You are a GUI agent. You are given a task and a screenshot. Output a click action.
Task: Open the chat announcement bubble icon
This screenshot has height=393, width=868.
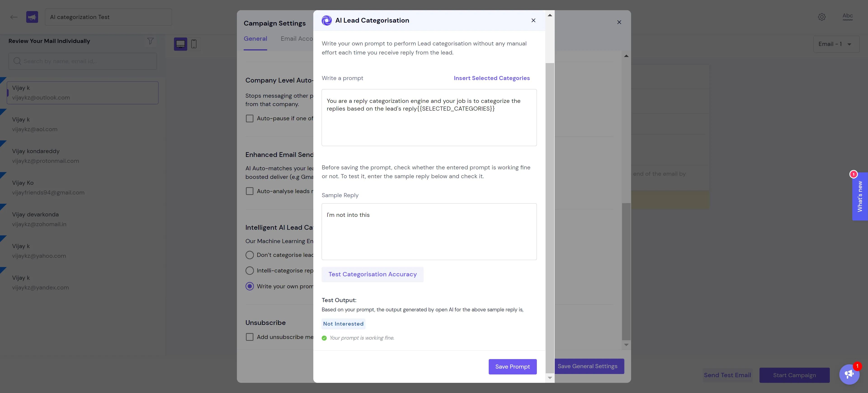click(x=849, y=374)
